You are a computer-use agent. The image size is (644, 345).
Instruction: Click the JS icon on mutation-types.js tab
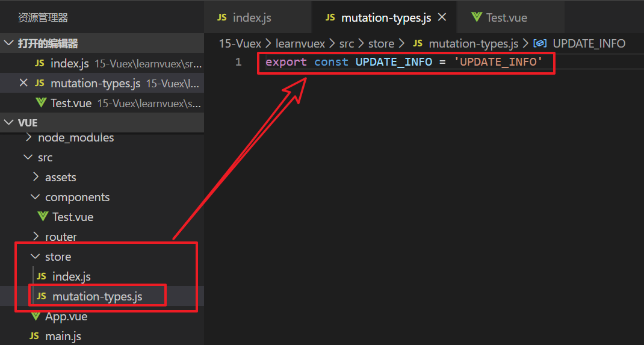(x=330, y=17)
